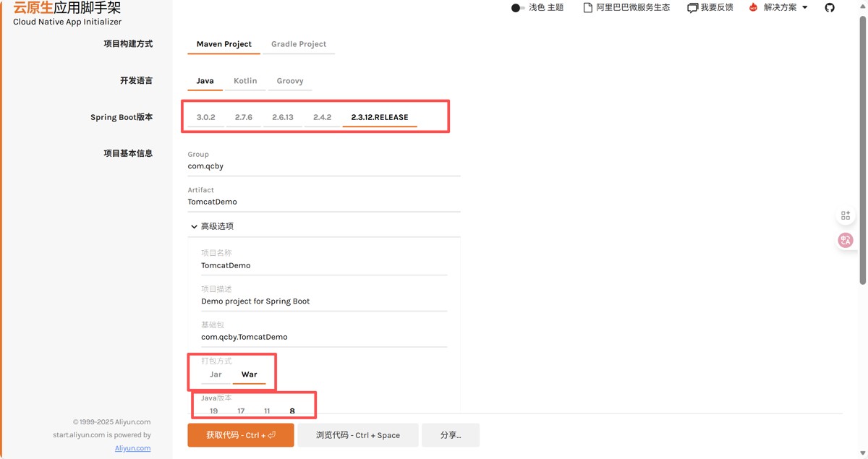Select Spring Boot version 2.4.2

click(x=323, y=117)
